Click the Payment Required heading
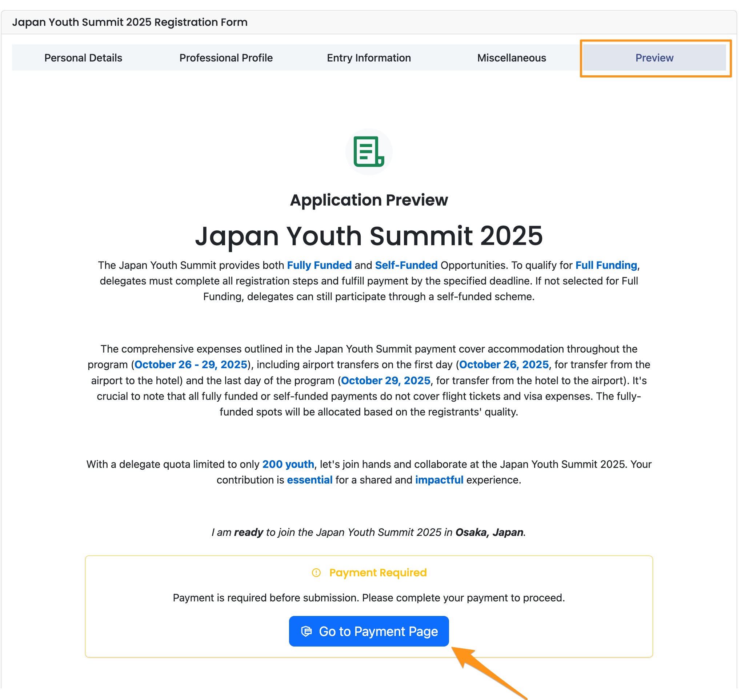 [378, 573]
